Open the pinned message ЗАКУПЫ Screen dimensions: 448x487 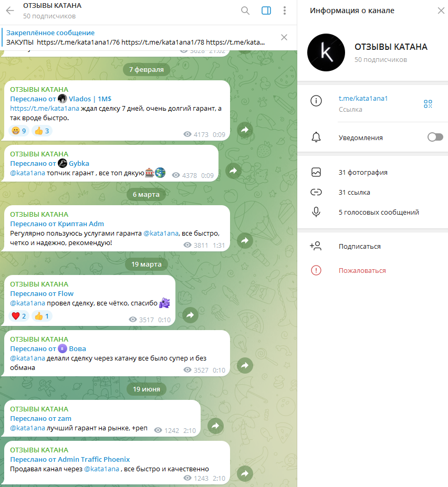click(x=135, y=38)
